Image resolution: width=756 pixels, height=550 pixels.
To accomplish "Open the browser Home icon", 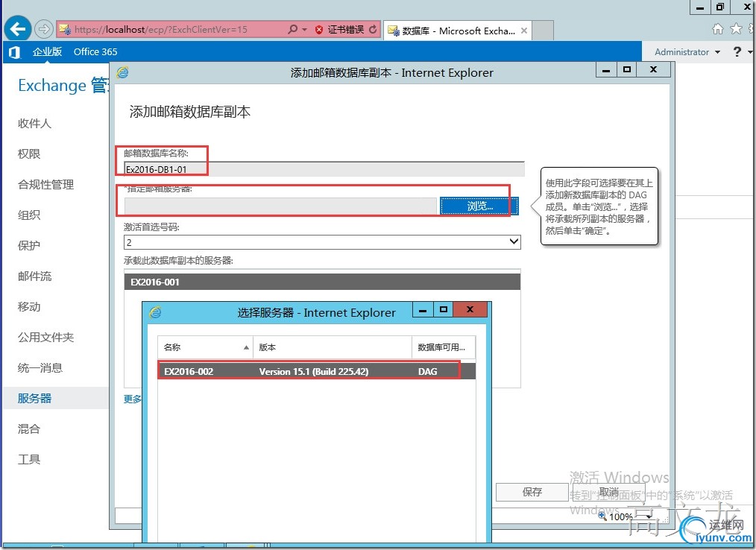I will pyautogui.click(x=718, y=29).
